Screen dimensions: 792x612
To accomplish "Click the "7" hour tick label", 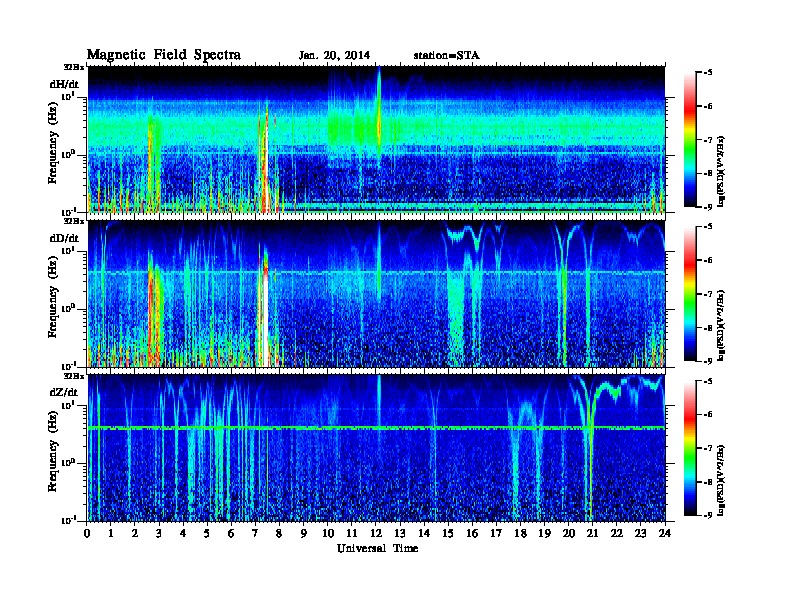I will click(x=255, y=534).
